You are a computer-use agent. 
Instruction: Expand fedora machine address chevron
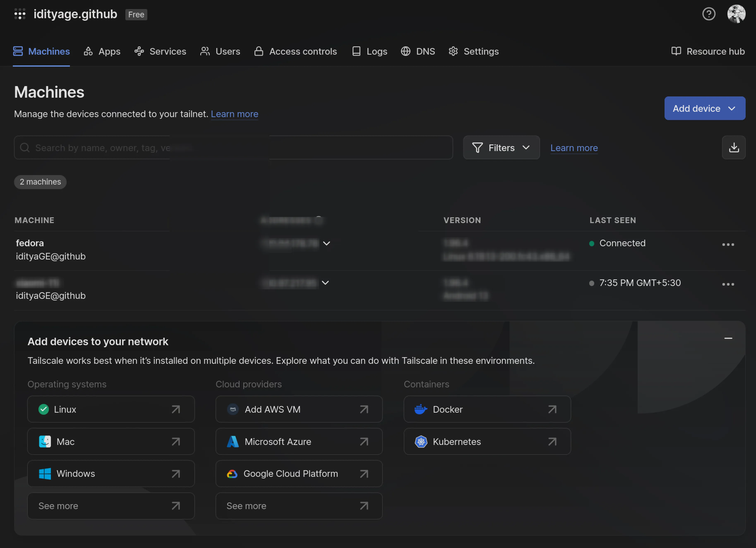(326, 243)
